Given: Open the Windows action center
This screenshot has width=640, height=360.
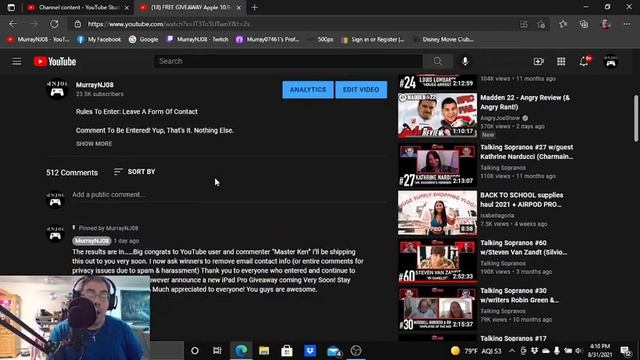Looking at the screenshot, I should pyautogui.click(x=626, y=351).
